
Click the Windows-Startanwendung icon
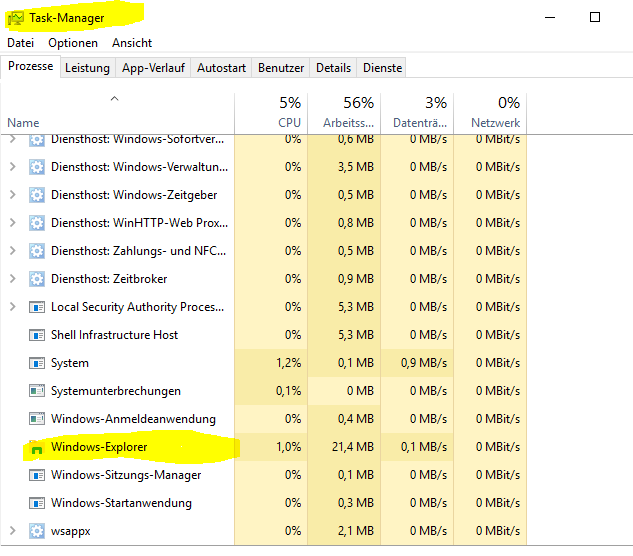coord(37,503)
